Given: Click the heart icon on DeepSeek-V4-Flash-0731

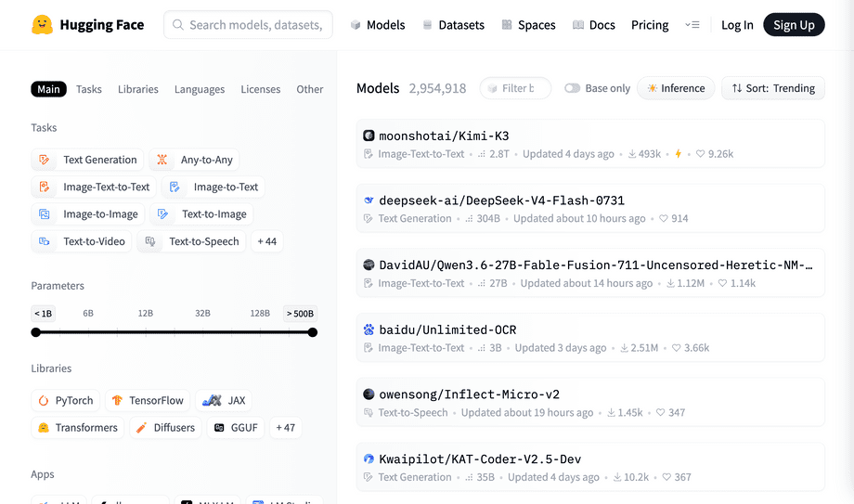Looking at the screenshot, I should (x=664, y=218).
